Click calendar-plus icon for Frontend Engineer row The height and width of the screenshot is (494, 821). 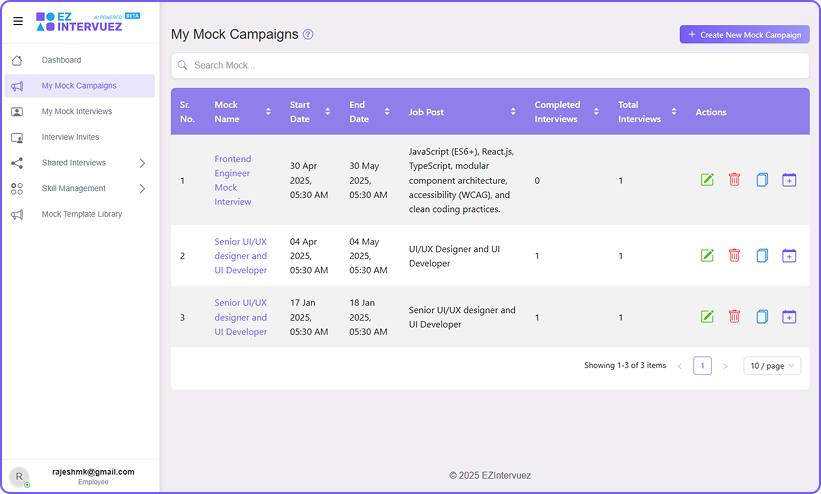[x=789, y=180]
